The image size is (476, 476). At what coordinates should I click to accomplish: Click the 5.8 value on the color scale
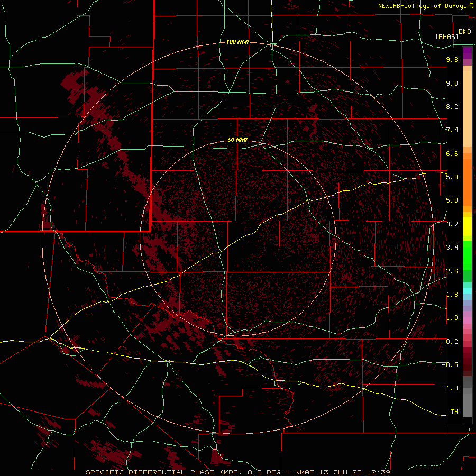pyautogui.click(x=452, y=177)
